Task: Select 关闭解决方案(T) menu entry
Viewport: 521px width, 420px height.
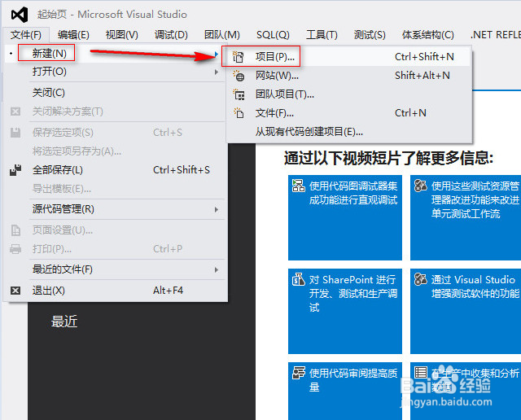Action: [116, 112]
